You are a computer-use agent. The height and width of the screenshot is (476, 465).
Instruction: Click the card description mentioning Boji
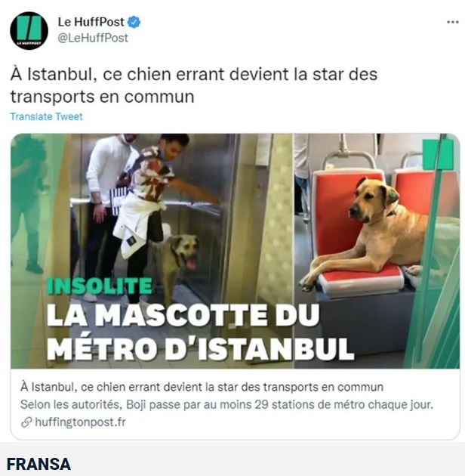(226, 404)
